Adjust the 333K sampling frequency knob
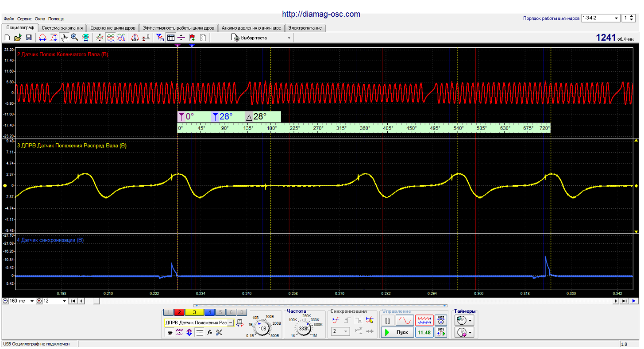The width and height of the screenshot is (644, 349). tap(303, 329)
